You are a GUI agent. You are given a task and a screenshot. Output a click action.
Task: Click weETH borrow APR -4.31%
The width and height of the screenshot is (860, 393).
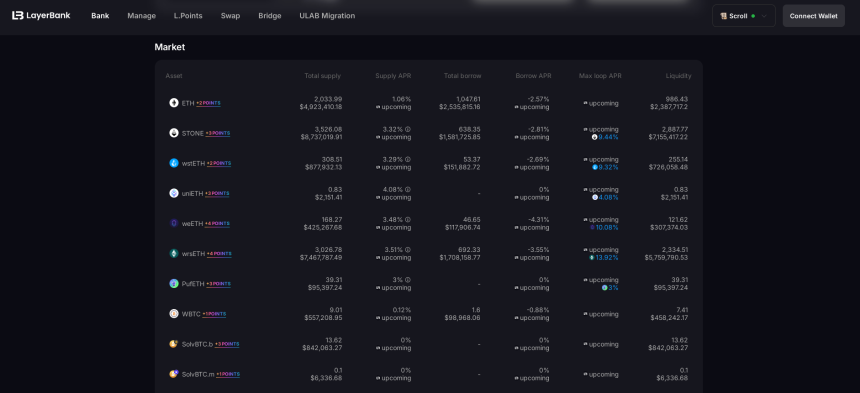539,220
